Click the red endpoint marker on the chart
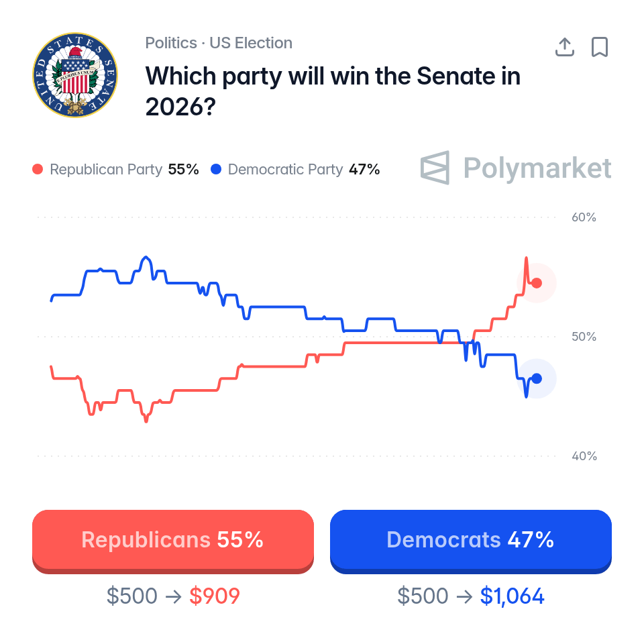Image resolution: width=644 pixels, height=644 pixels. (x=537, y=283)
